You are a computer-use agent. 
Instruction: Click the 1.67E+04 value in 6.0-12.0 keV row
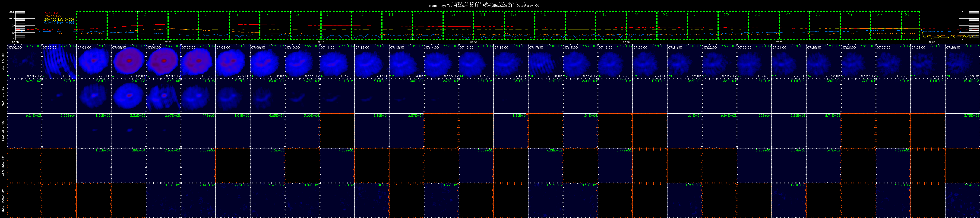click(x=69, y=81)
